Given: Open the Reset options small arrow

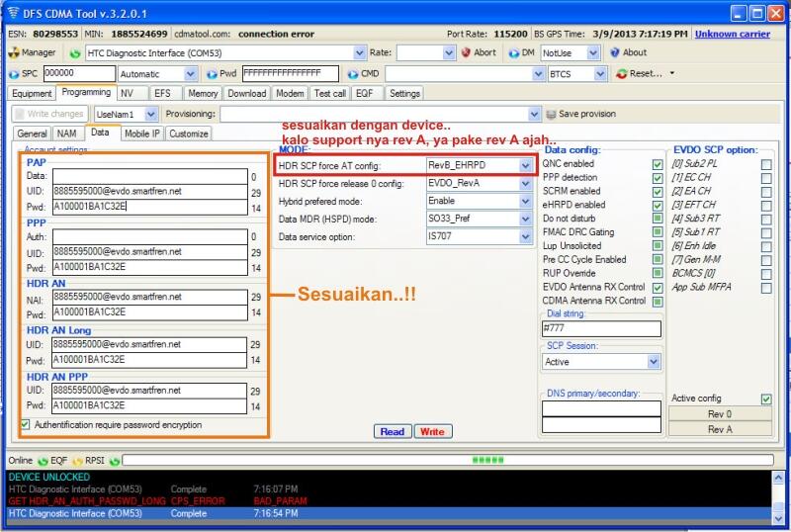Looking at the screenshot, I should pyautogui.click(x=672, y=73).
